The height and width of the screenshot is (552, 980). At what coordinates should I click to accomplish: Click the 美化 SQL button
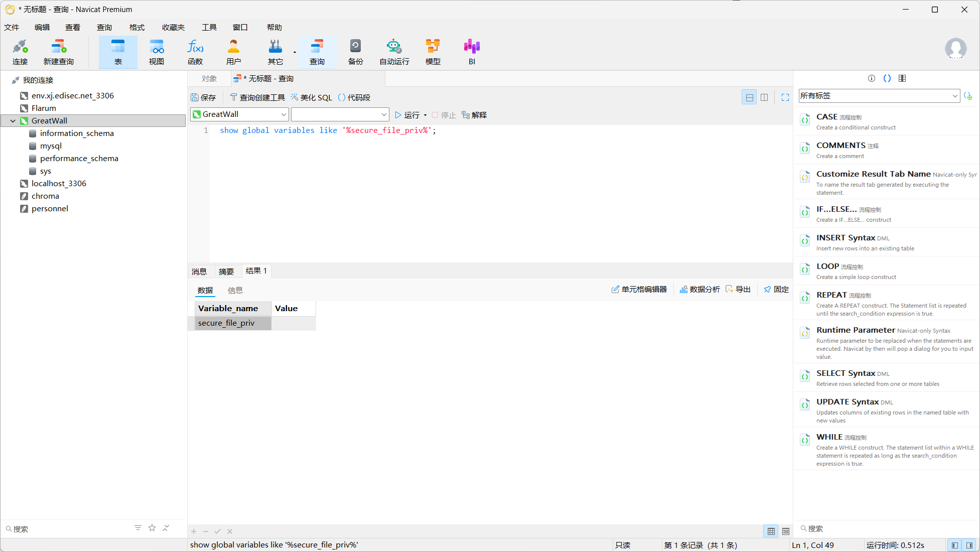311,97
